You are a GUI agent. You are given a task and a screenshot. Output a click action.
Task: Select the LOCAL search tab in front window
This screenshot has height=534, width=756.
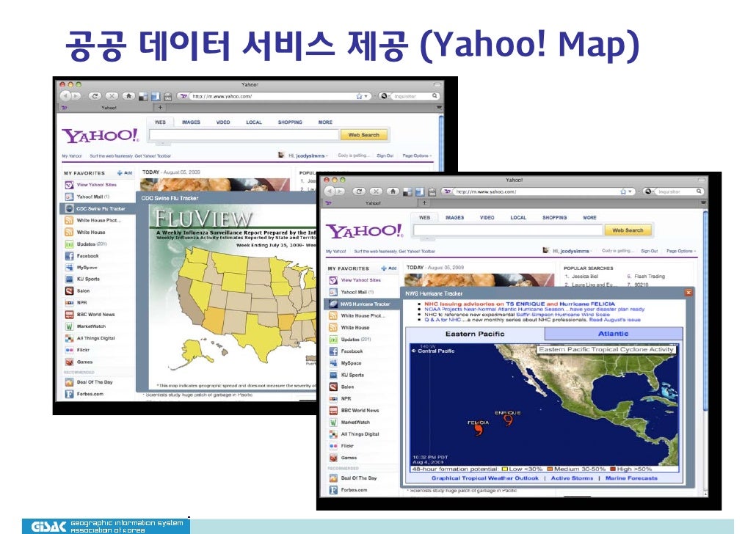[x=518, y=218]
